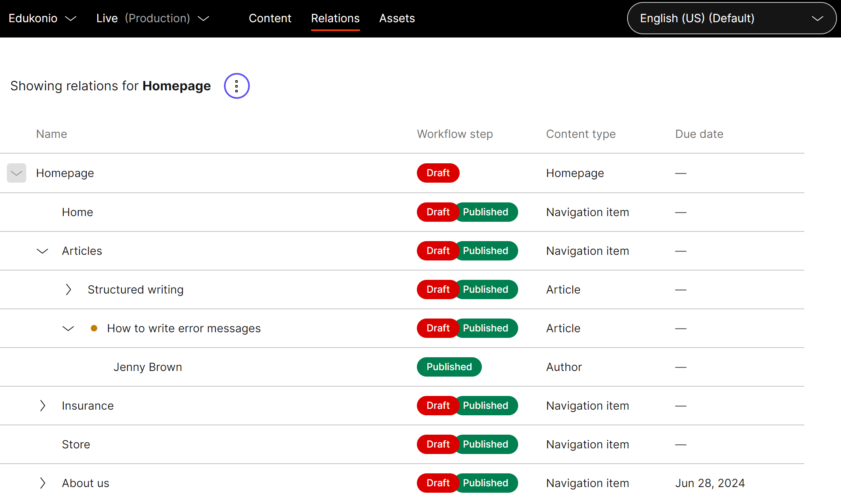
Task: Click the Home navigation item name
Action: (77, 212)
